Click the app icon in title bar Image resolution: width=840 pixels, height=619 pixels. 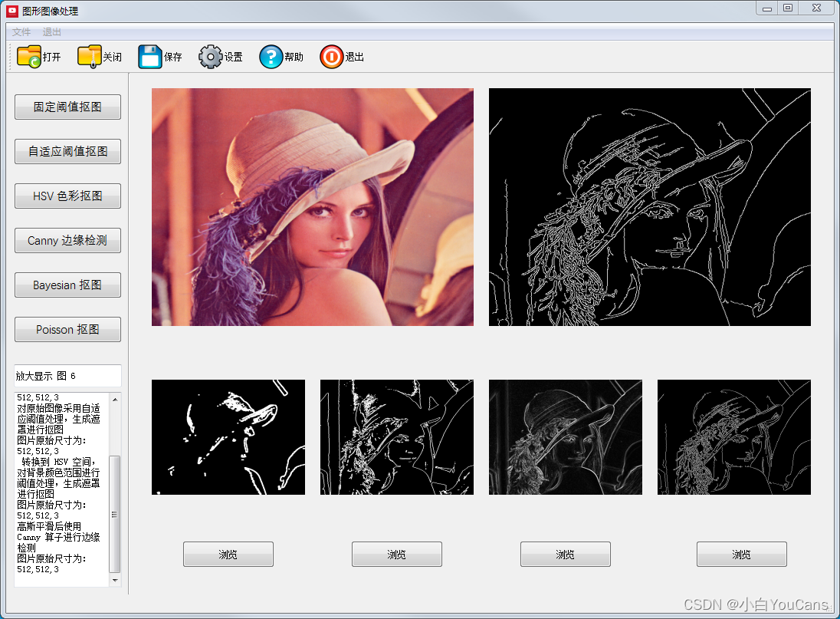coord(11,11)
